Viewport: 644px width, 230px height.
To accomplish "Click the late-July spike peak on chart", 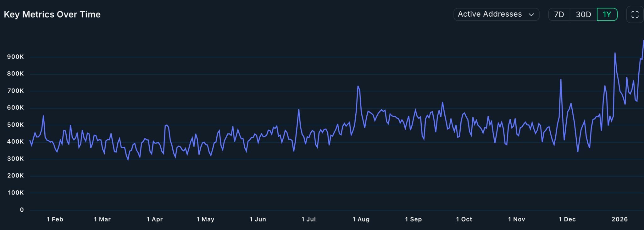I will pos(358,86).
